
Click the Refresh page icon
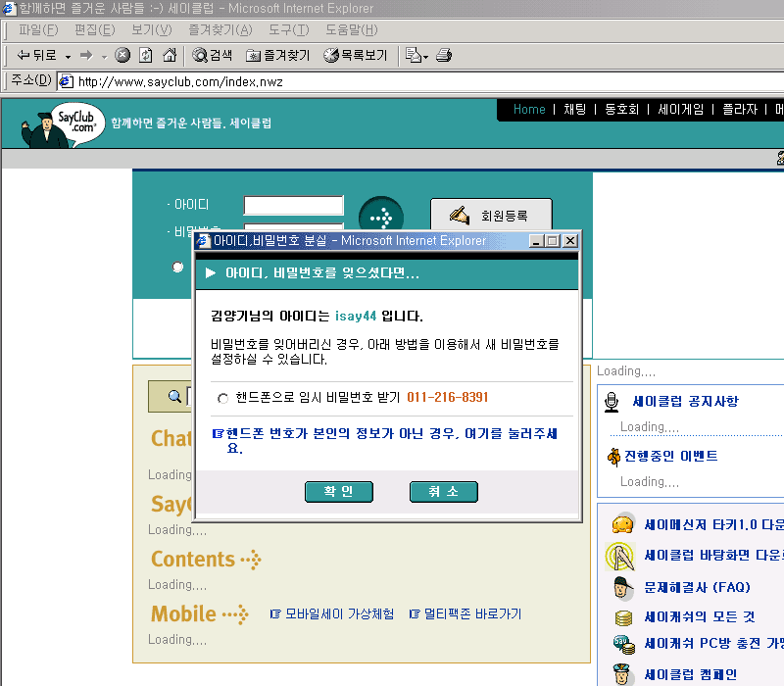(x=145, y=55)
